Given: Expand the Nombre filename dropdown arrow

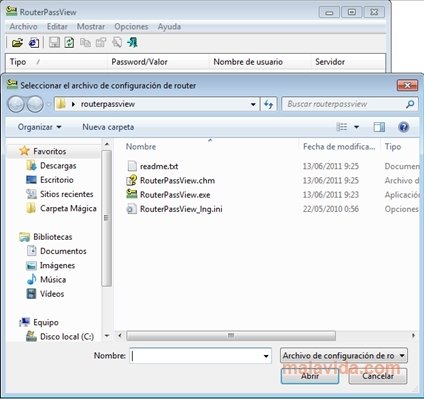Looking at the screenshot, I should tap(266, 356).
